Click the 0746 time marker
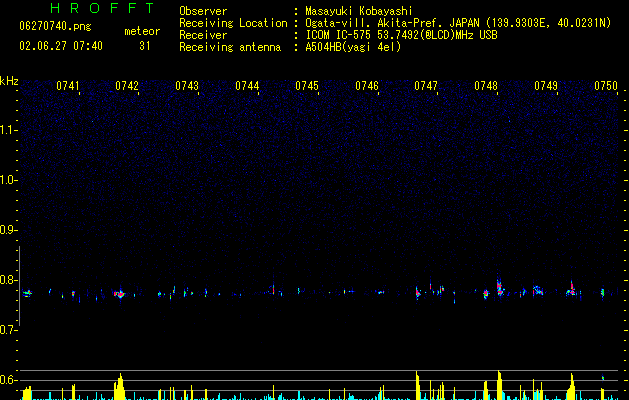629x400 pixels. (x=367, y=86)
